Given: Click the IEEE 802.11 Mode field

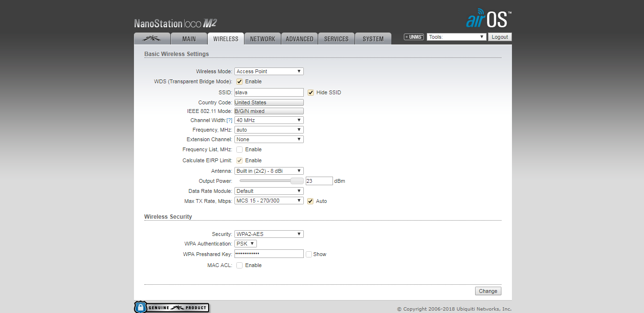Looking at the screenshot, I should (x=269, y=111).
